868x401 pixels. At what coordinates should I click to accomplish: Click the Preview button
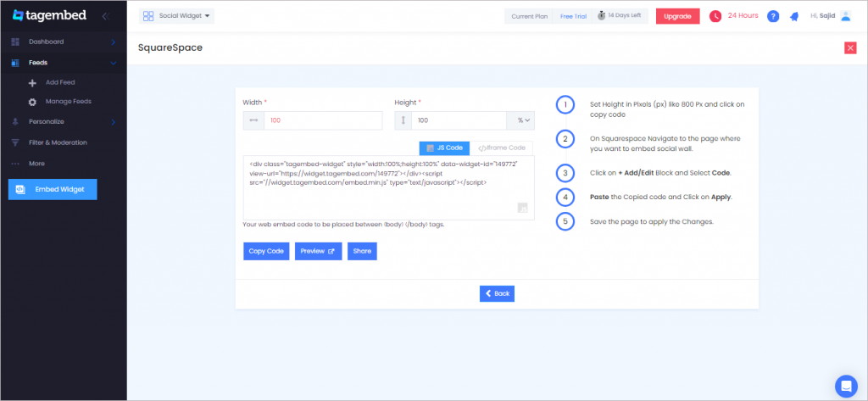pyautogui.click(x=319, y=251)
